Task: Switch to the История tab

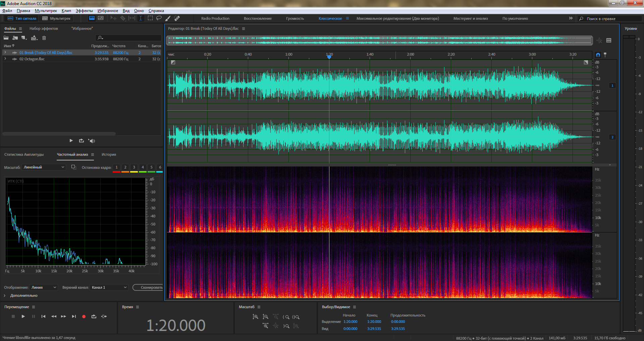Action: point(109,154)
